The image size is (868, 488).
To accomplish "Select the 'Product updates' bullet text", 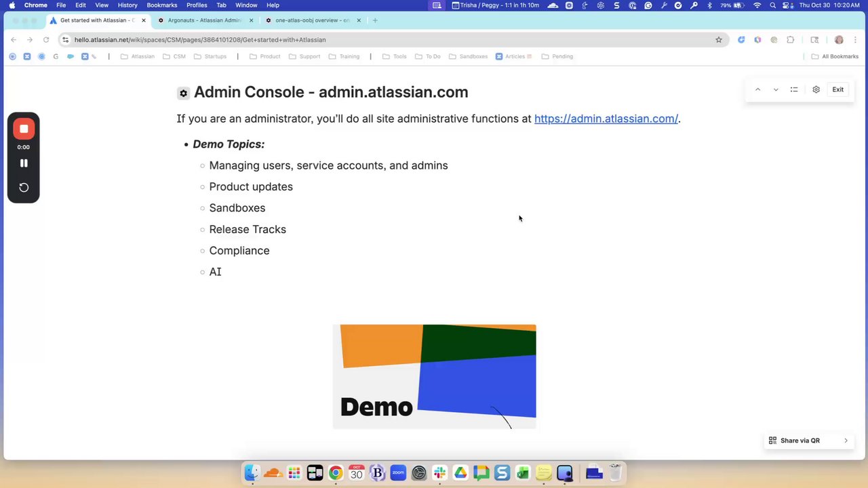I will 251,187.
